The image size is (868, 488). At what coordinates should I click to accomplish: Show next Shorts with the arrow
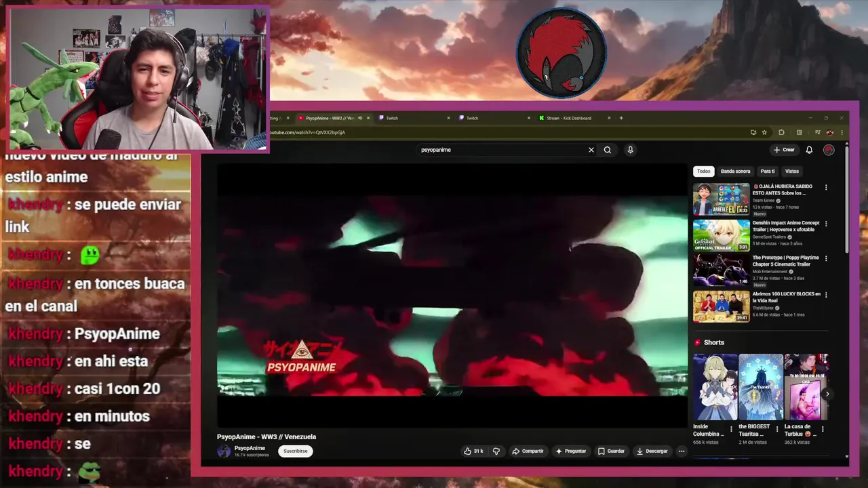(x=827, y=393)
